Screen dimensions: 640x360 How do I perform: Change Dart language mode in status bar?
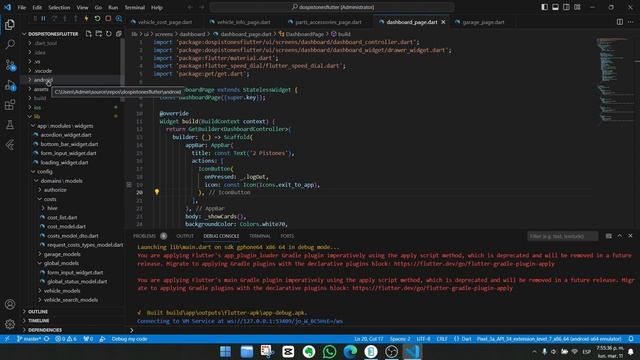tap(466, 339)
